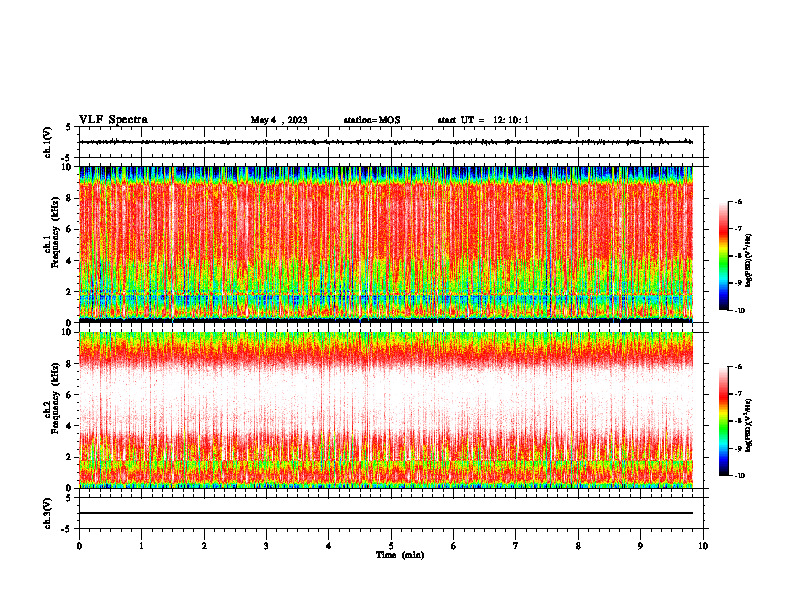
Task: Click the ch.2 spectrogram color scale bar
Action: click(x=723, y=421)
